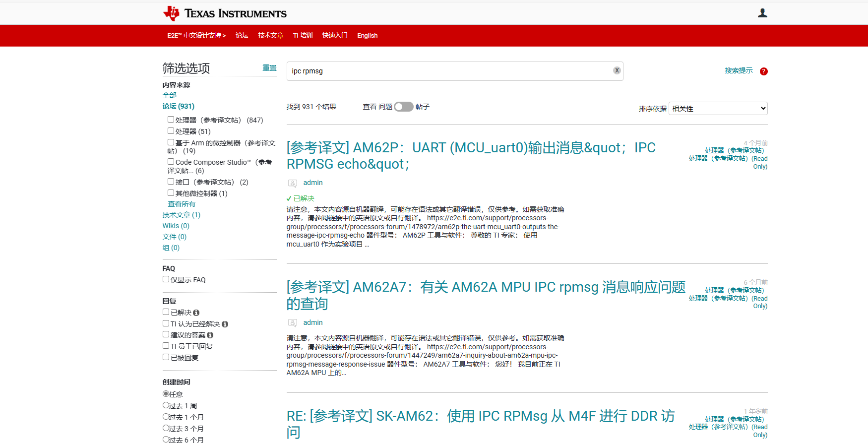Open 处理器（参考译文帖）link beside AM62P result
Image resolution: width=868 pixels, height=444 pixels.
pyautogui.click(x=735, y=150)
